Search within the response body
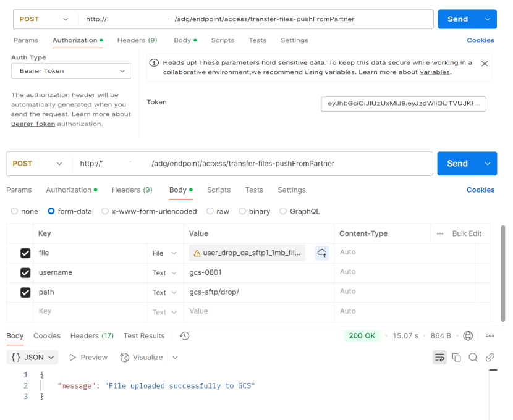The image size is (513, 420). [x=473, y=357]
